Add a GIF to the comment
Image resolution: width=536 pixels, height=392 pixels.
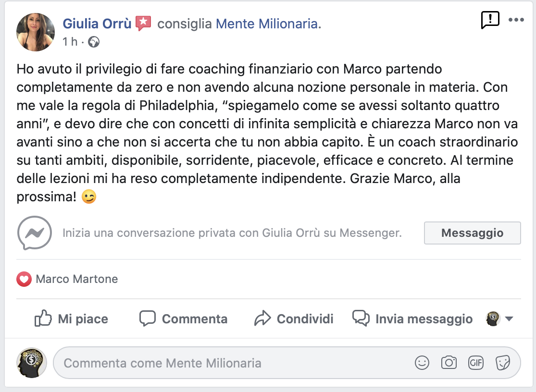(476, 363)
